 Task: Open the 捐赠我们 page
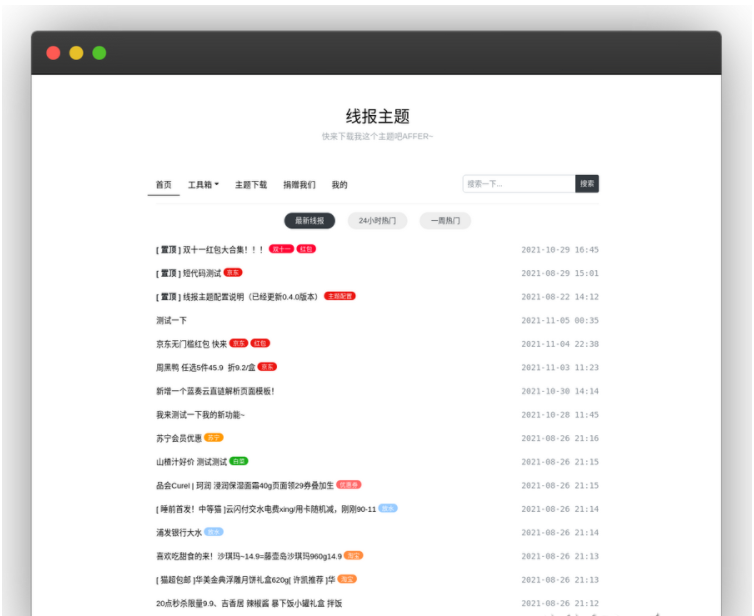(x=299, y=185)
